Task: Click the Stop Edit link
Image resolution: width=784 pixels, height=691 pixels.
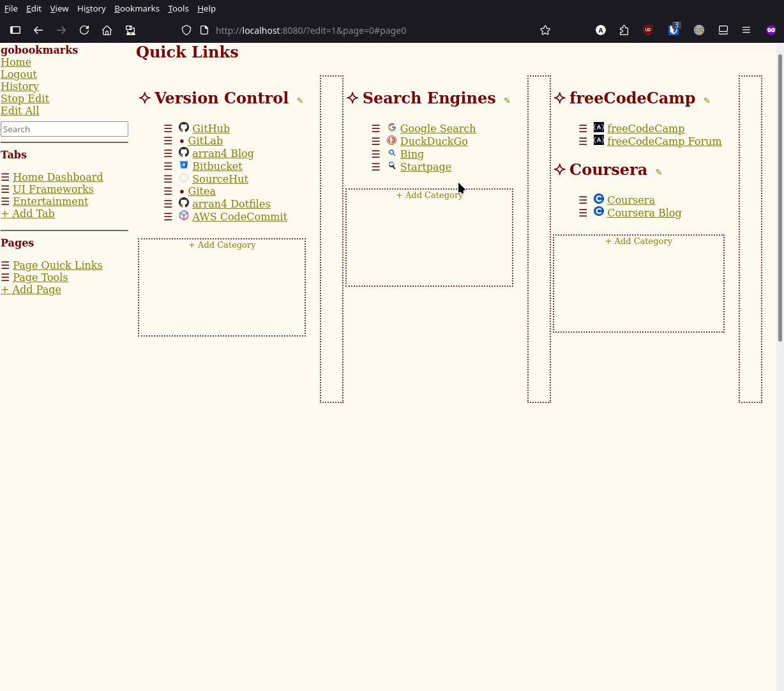Action: pyautogui.click(x=25, y=98)
